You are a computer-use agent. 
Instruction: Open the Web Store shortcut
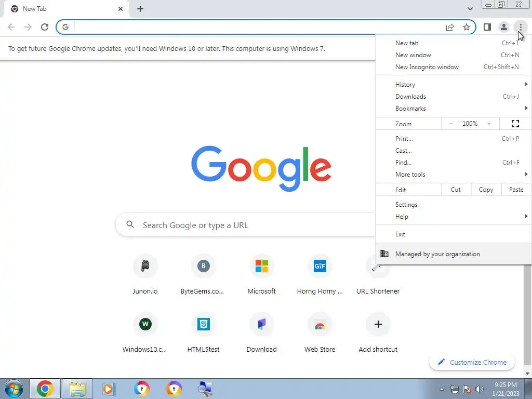click(320, 333)
